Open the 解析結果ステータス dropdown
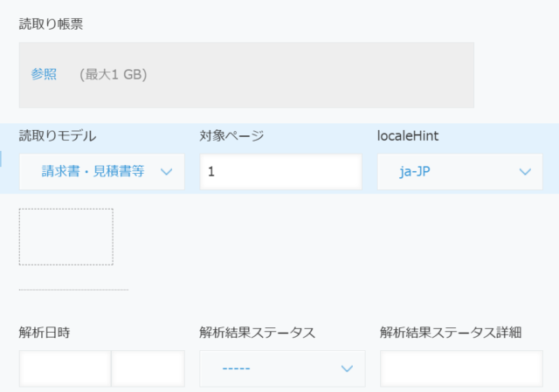 [282, 368]
